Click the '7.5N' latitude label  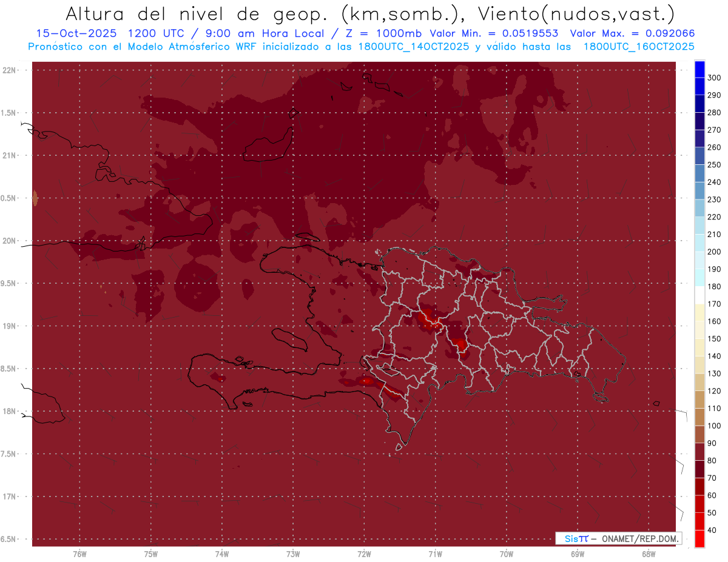pos(9,454)
